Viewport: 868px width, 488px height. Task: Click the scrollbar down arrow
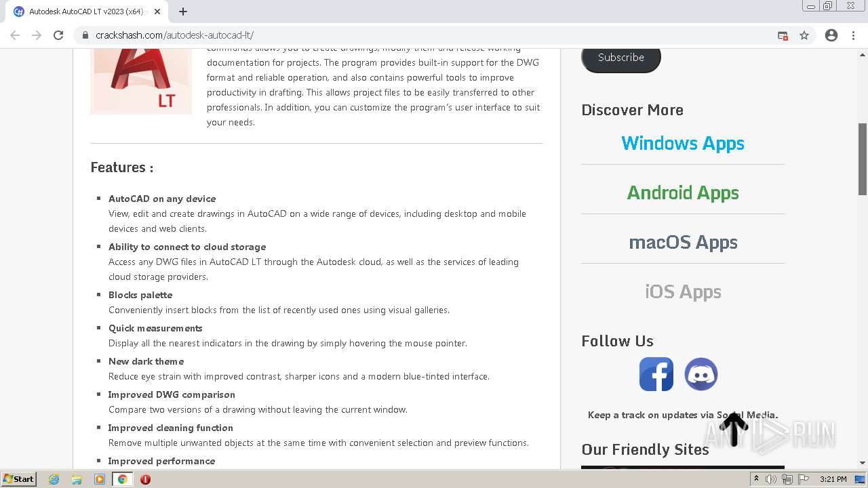click(863, 464)
